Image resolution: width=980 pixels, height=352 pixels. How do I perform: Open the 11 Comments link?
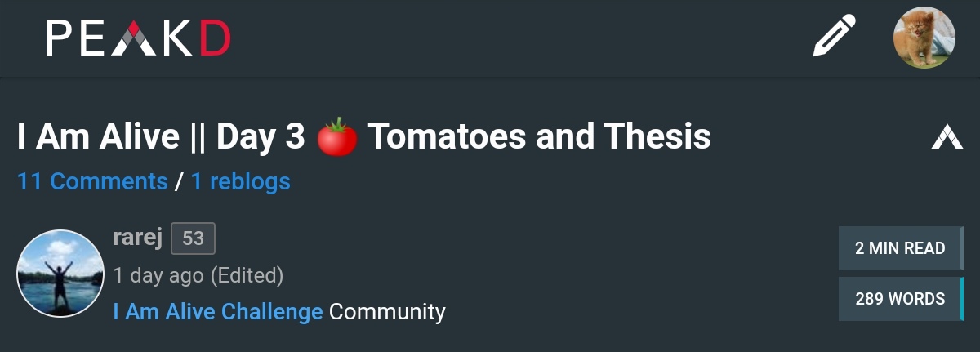(x=92, y=181)
